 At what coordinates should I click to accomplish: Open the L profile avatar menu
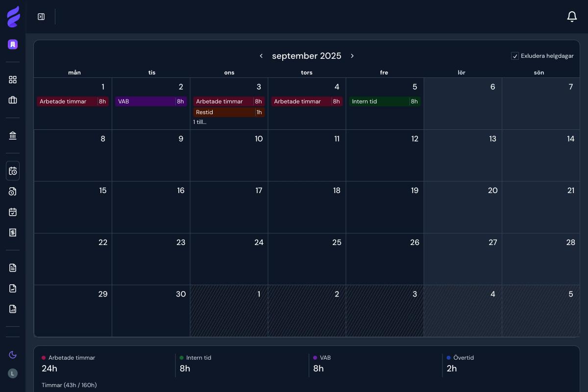coord(13,373)
